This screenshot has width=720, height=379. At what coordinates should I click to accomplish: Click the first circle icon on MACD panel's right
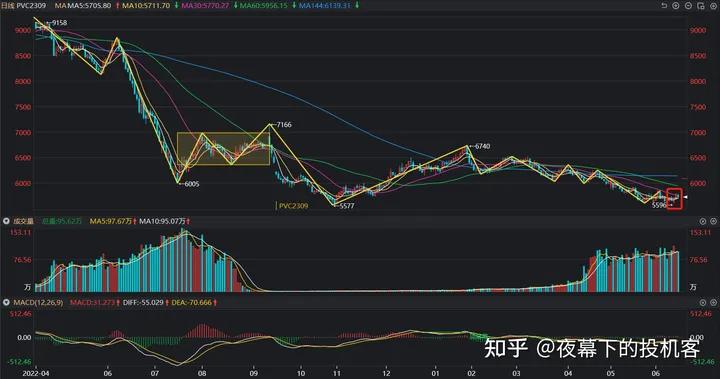coord(703,302)
